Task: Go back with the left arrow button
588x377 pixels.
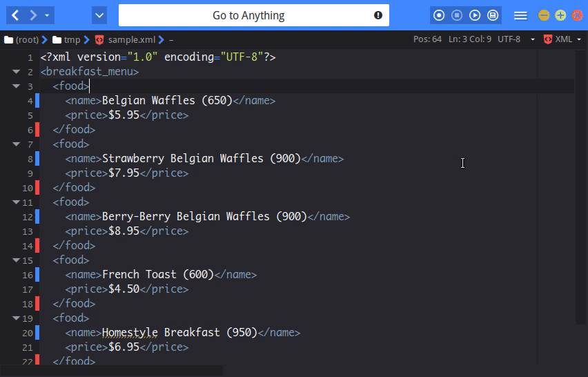Action: (x=15, y=15)
